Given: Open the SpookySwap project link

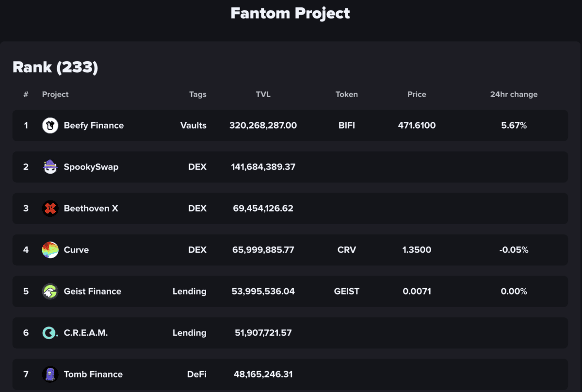Looking at the screenshot, I should tap(91, 167).
